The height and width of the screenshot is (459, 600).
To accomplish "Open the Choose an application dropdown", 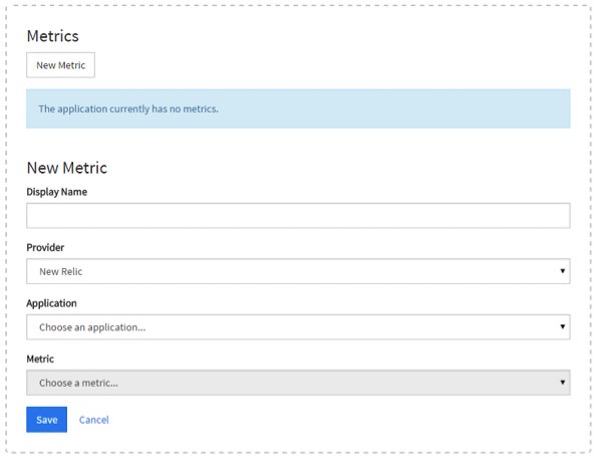I will click(x=298, y=327).
